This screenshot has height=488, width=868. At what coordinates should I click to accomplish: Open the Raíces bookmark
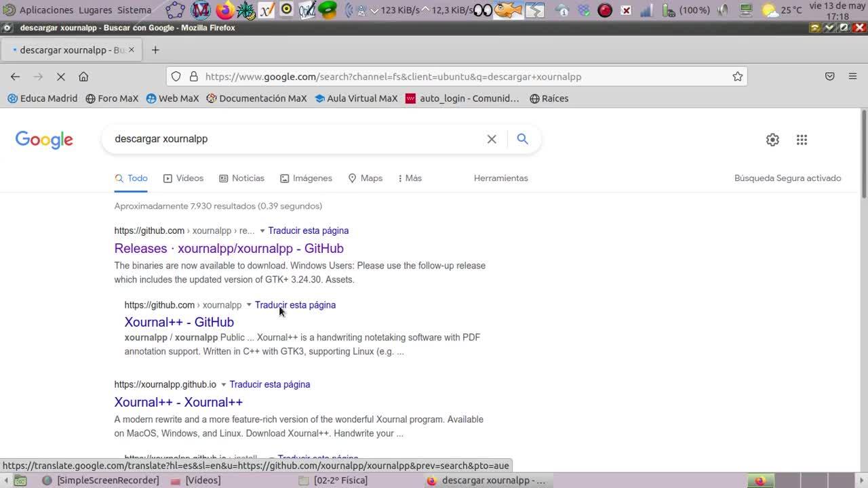click(x=549, y=98)
